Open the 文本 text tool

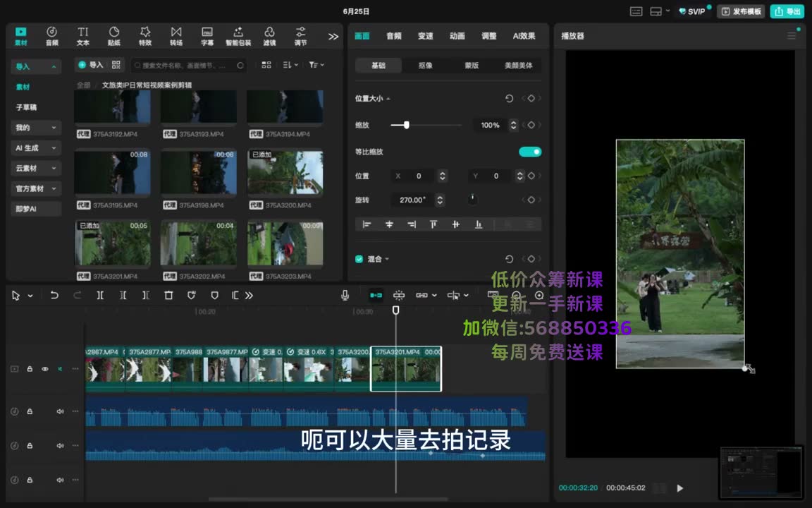pos(83,36)
